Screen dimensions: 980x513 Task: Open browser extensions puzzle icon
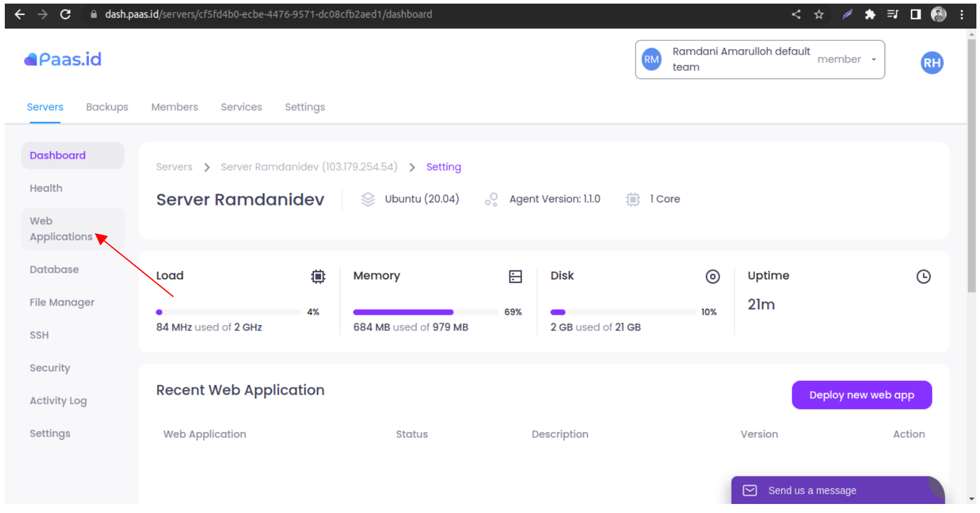(x=870, y=14)
